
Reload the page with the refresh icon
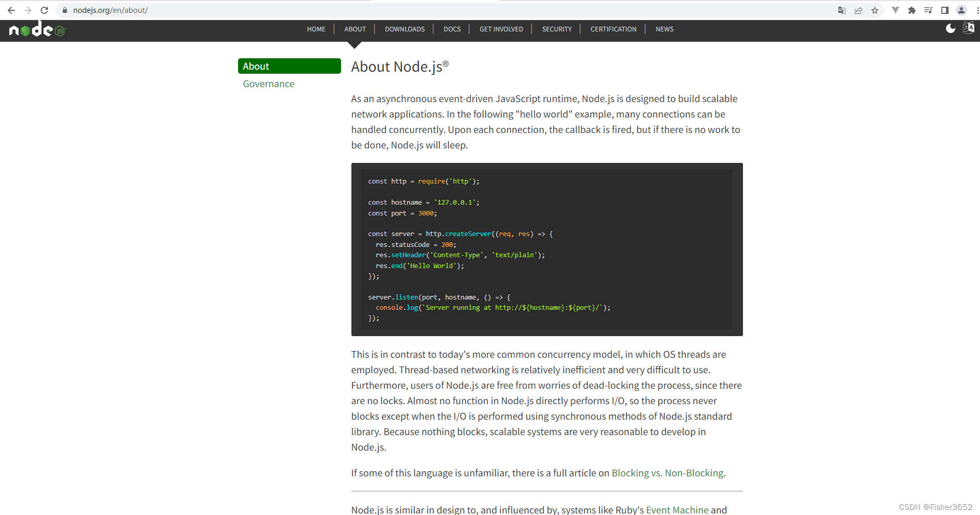(x=44, y=10)
